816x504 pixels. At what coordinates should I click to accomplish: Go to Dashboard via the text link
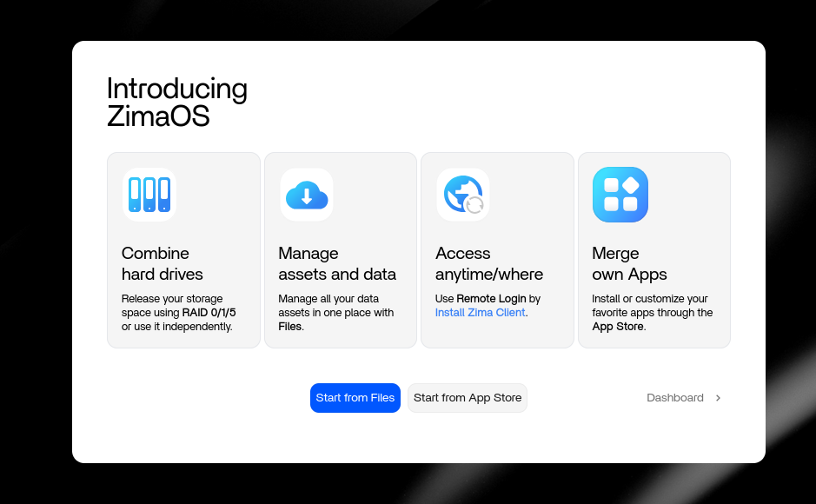click(674, 398)
